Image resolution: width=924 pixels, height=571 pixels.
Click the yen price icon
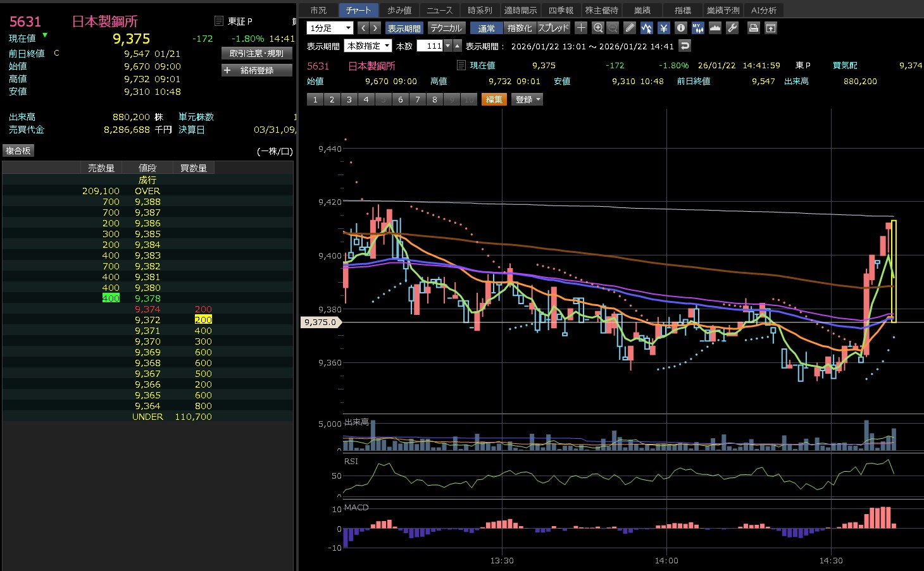coord(663,28)
